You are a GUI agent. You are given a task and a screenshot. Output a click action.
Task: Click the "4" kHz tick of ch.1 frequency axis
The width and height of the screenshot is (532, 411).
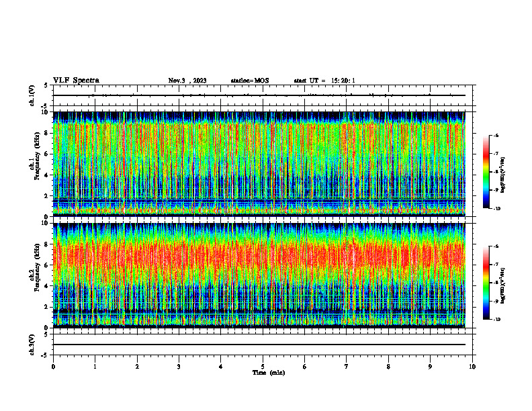pyautogui.click(x=47, y=175)
